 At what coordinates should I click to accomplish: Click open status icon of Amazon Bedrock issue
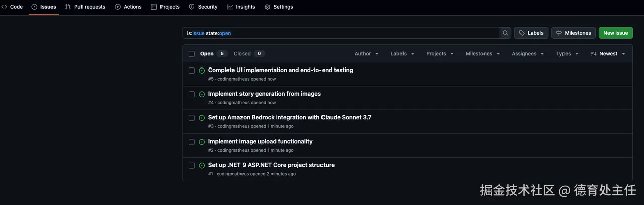click(x=202, y=118)
